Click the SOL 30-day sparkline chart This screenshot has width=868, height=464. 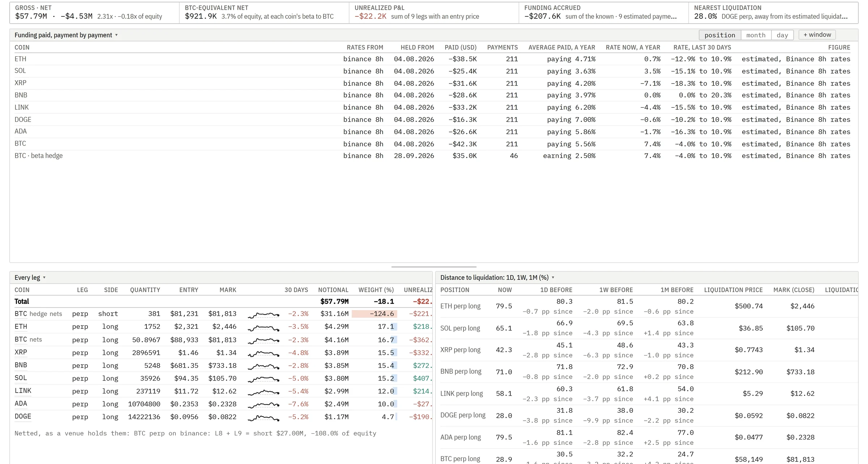[x=263, y=379]
